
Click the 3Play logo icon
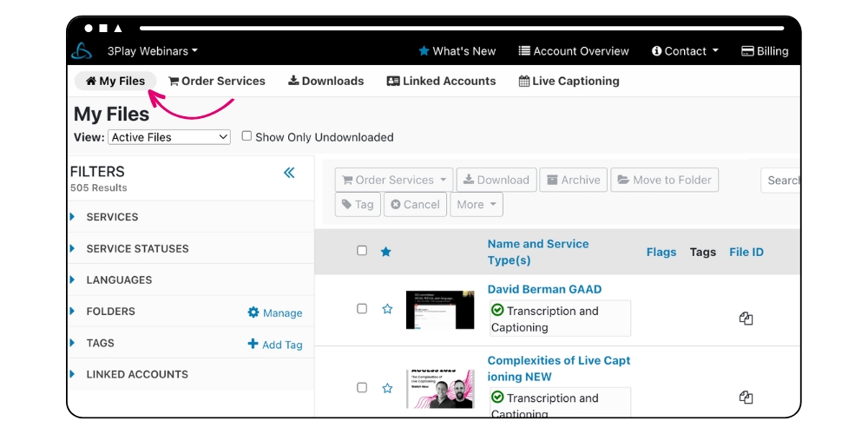click(x=82, y=51)
